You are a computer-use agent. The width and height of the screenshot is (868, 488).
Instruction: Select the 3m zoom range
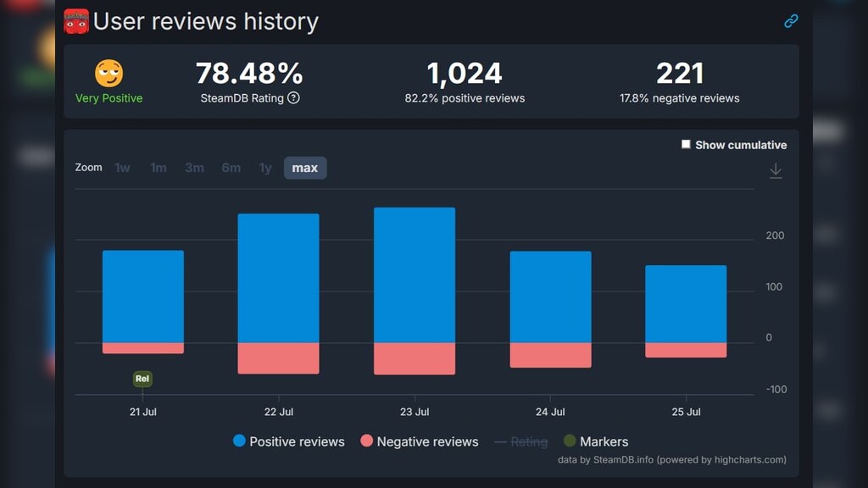click(x=194, y=168)
